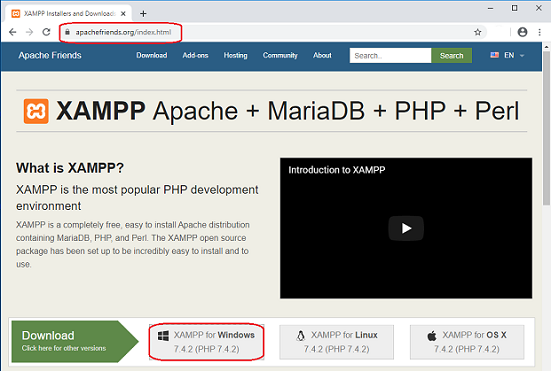Download XAMPP for Windows 7.4.2
Screen dimensions: 551x371
pyautogui.click(x=207, y=342)
